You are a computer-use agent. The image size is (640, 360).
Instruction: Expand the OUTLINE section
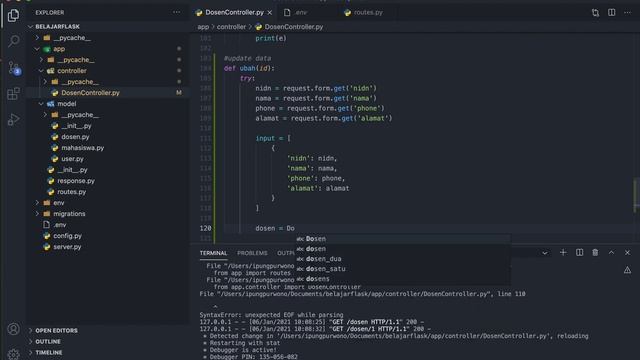click(48, 342)
